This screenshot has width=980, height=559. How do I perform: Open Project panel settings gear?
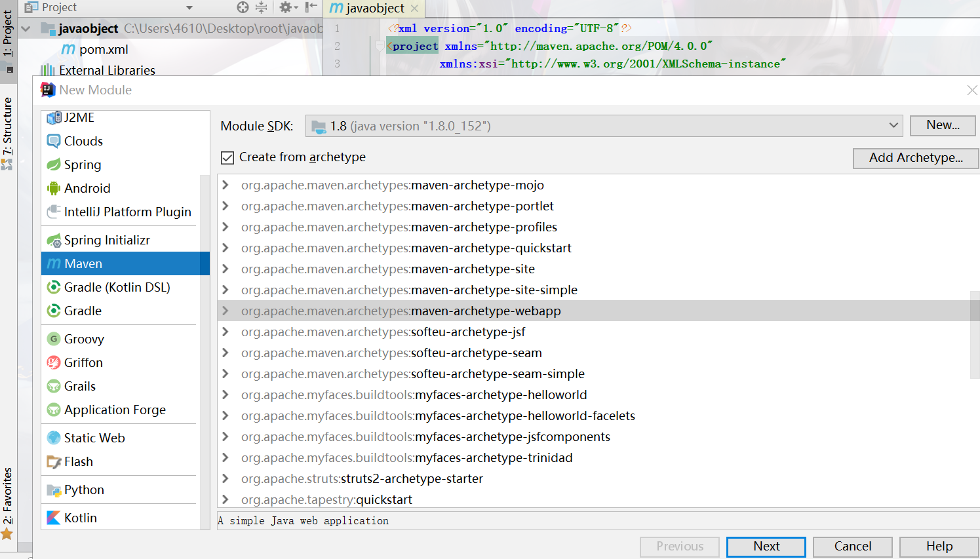pyautogui.click(x=288, y=7)
